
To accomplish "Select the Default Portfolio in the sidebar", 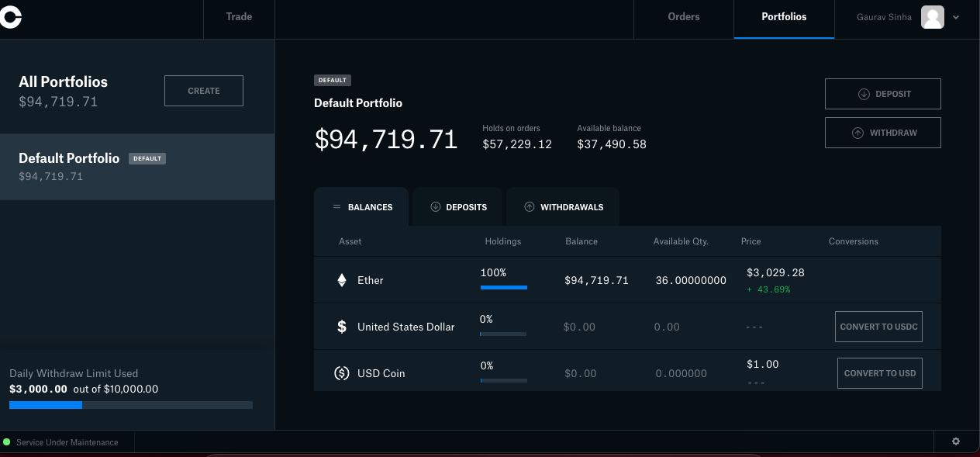I will (136, 166).
